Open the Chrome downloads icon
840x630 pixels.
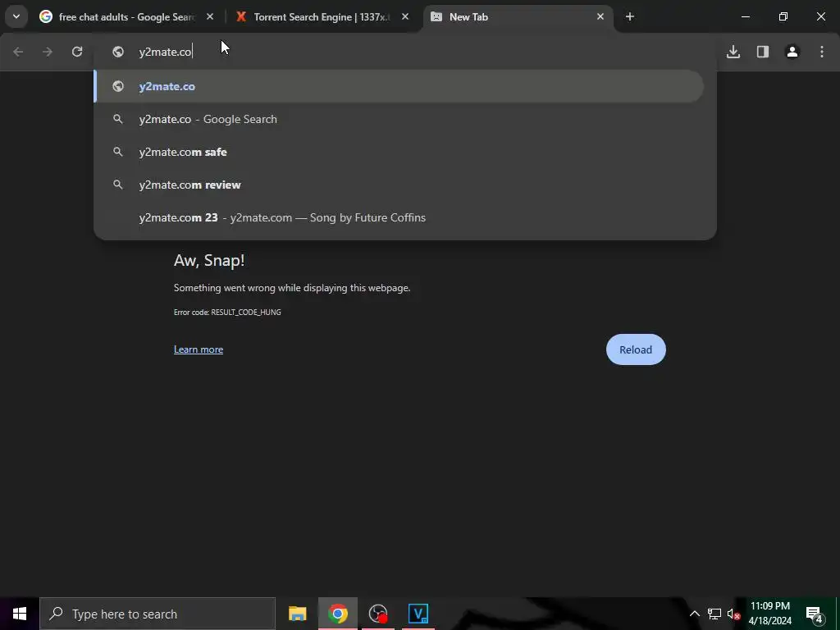pyautogui.click(x=733, y=52)
